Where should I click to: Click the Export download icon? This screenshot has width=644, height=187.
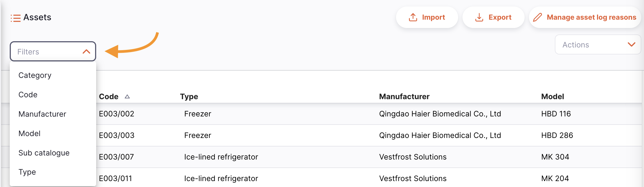coord(479,17)
